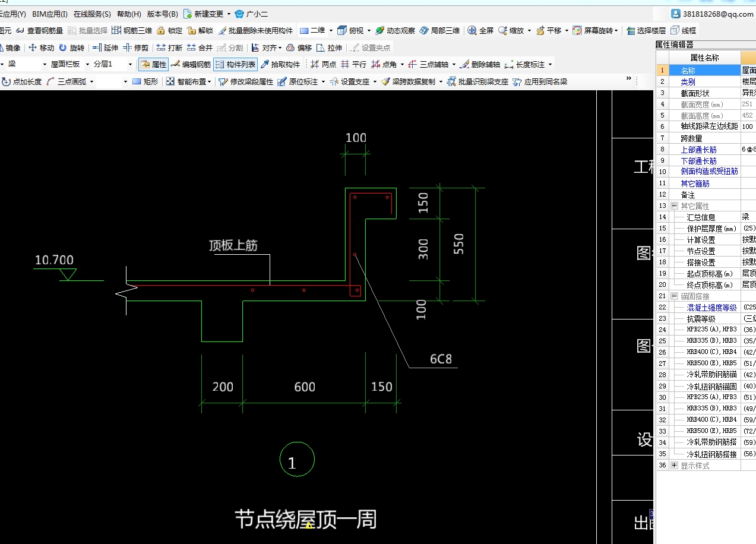Viewport: 756px width, 544px height.
Task: Select the 上部通长筋 property row
Action: [x=706, y=150]
